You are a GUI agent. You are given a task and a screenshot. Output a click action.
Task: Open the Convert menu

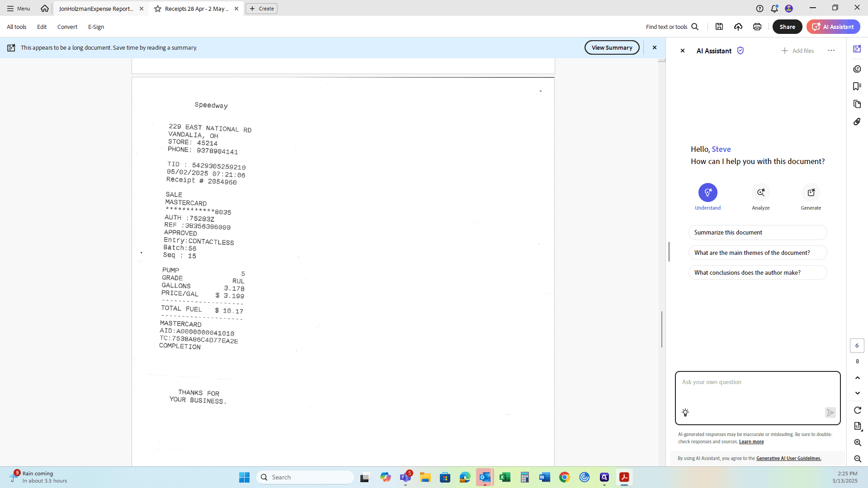(67, 27)
